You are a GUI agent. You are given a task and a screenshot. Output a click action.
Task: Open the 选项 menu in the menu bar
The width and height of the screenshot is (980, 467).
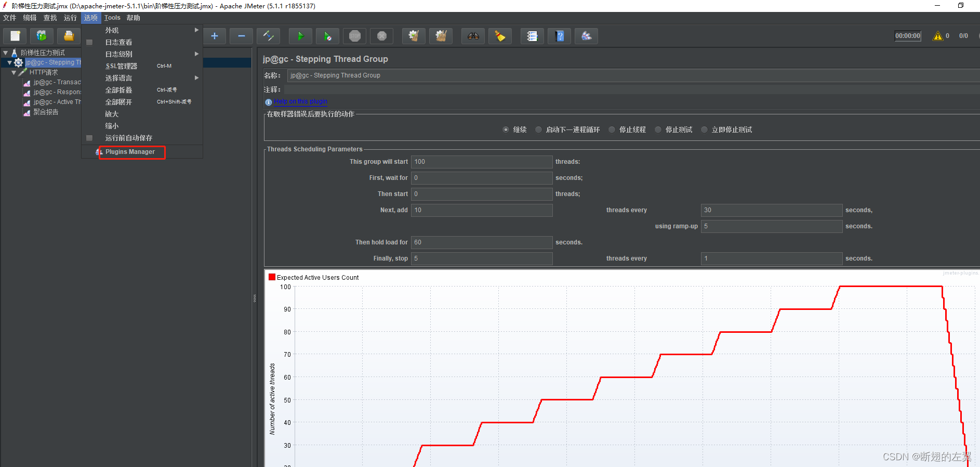(x=91, y=18)
